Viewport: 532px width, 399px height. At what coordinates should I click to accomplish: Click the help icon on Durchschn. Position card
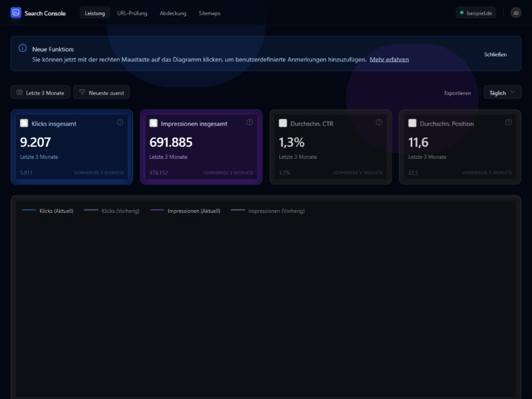(508, 122)
